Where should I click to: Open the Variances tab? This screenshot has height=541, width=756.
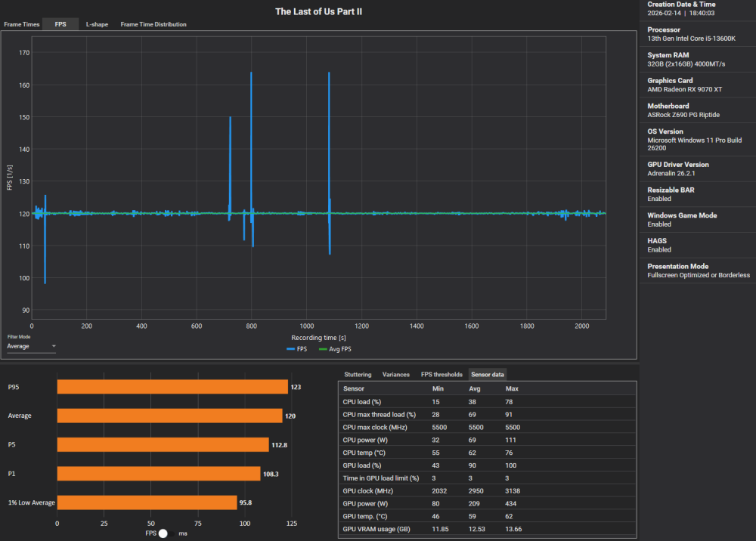[396, 374]
